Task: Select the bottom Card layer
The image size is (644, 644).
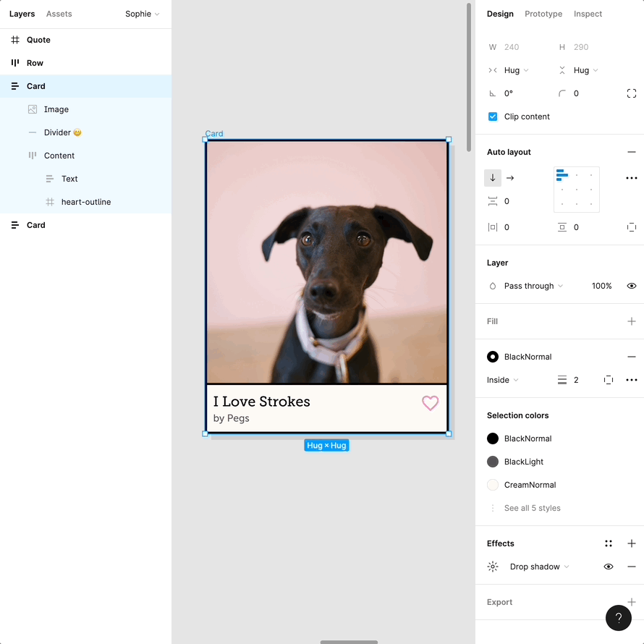Action: 86,224
